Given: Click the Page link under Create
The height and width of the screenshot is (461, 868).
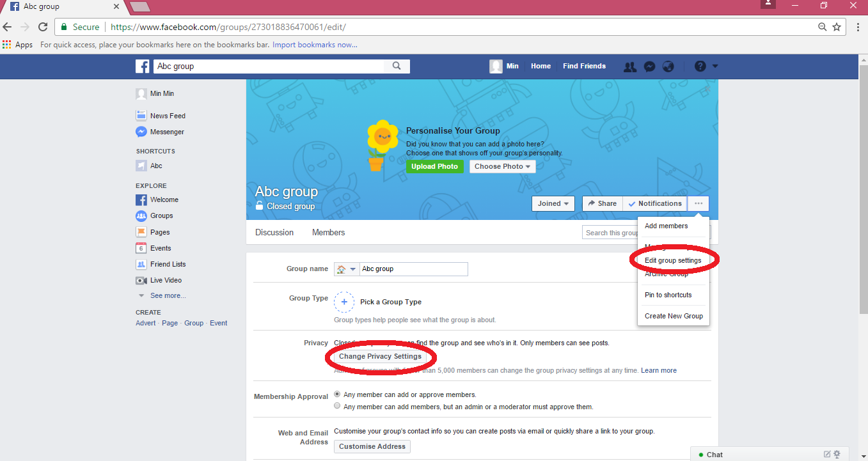Looking at the screenshot, I should tap(170, 324).
